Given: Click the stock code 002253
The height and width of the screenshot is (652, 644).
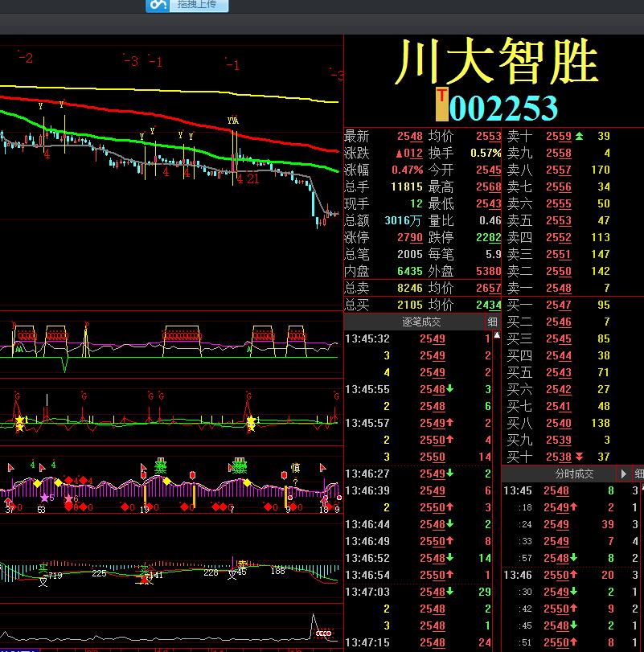Looking at the screenshot, I should point(503,108).
